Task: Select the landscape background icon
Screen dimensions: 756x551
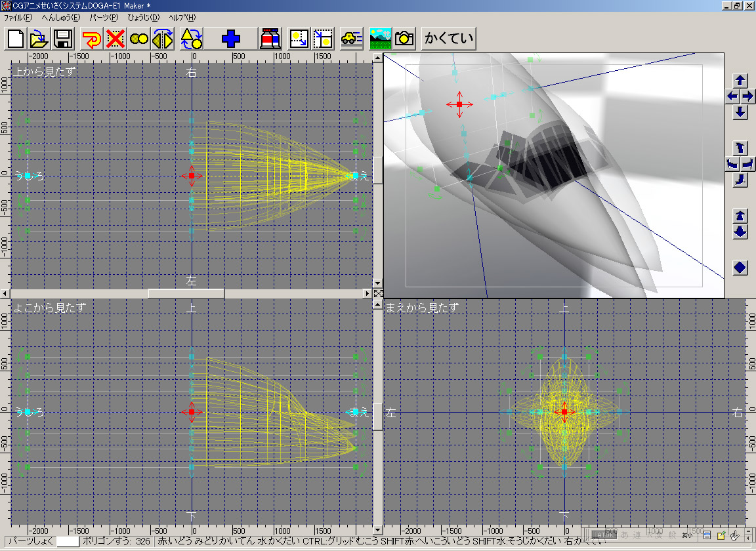Action: 380,39
